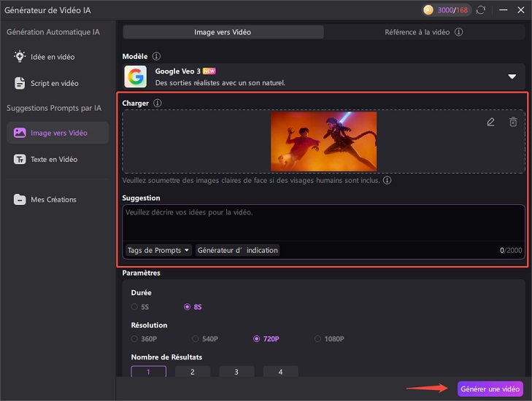Image resolution: width=532 pixels, height=401 pixels.
Task: Click the 0/2000 character counter
Action: click(x=511, y=250)
